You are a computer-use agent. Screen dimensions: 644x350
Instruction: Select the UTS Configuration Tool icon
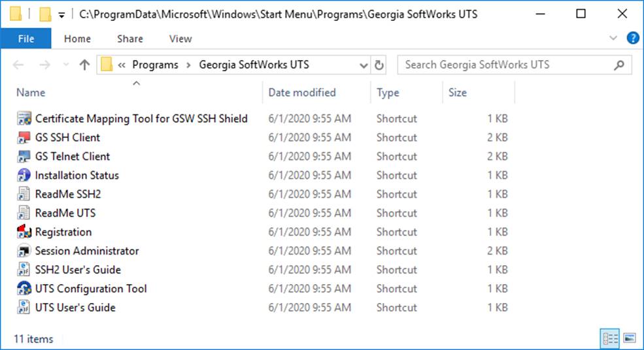pos(24,288)
